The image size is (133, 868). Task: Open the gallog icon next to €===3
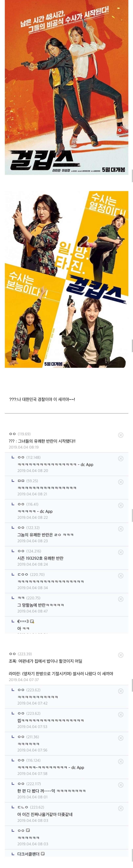(x=32, y=621)
